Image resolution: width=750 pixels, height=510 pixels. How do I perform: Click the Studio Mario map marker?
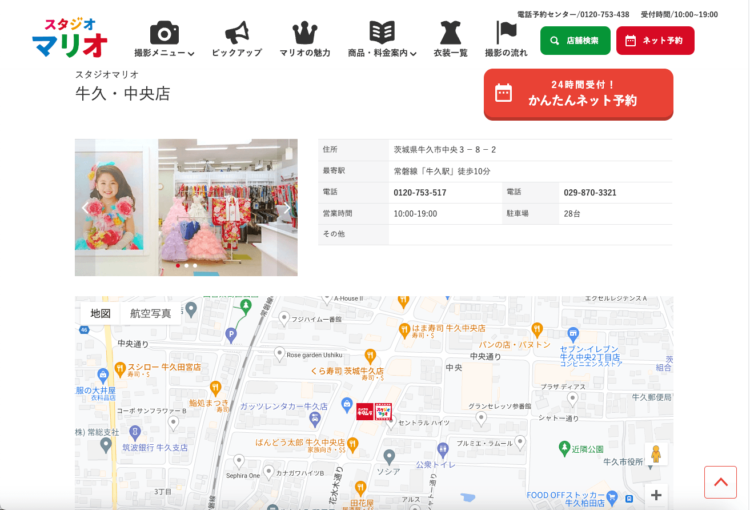point(384,411)
